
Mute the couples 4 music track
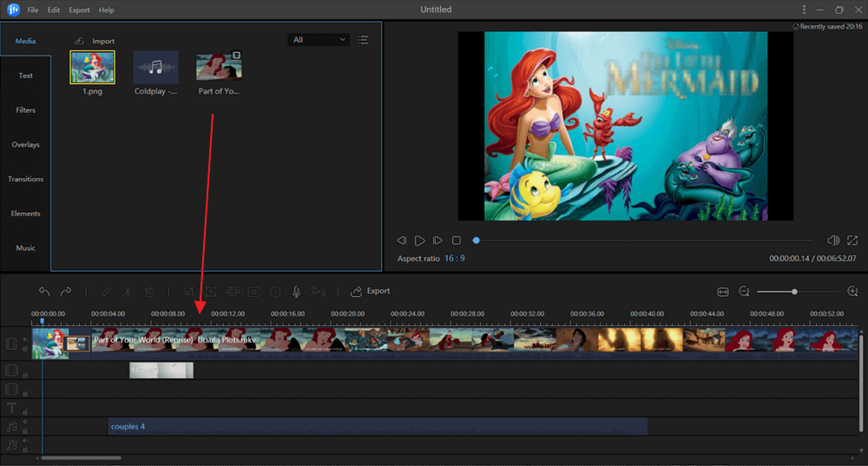[24, 423]
